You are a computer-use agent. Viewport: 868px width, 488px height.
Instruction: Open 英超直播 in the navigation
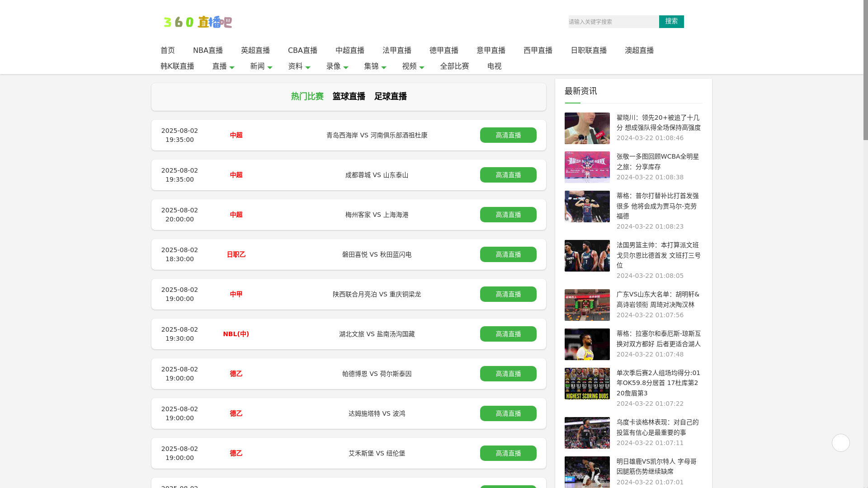255,50
